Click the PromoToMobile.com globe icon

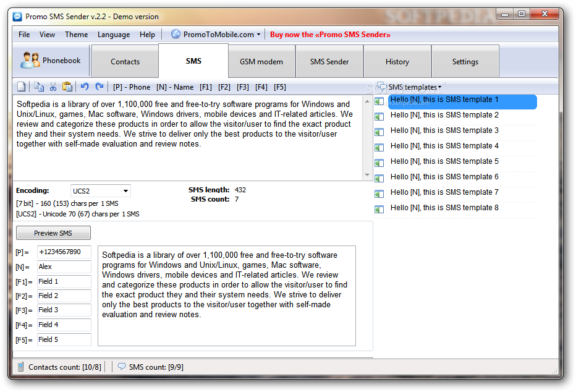point(176,34)
